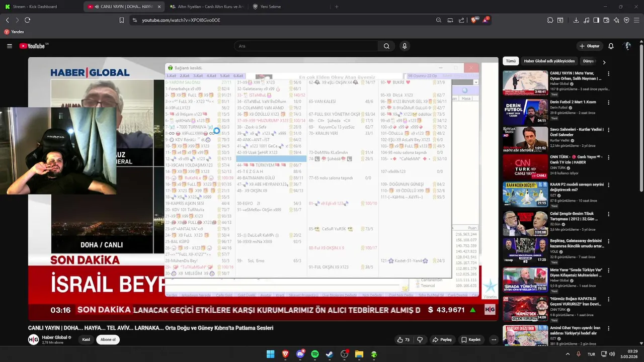Open options for KAAN P2 modeli video
644x362 pixels.
[608, 185]
